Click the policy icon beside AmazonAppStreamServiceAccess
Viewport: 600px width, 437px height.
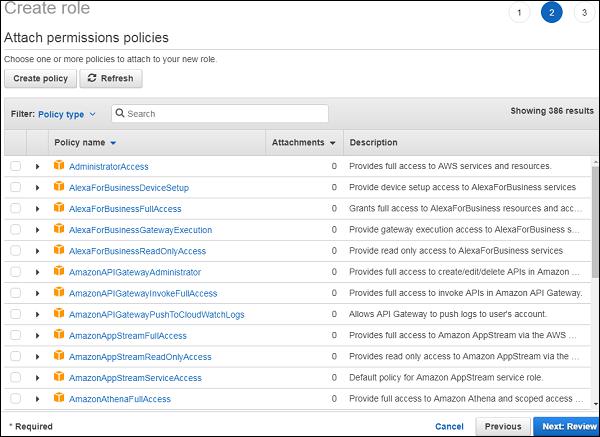(x=59, y=378)
